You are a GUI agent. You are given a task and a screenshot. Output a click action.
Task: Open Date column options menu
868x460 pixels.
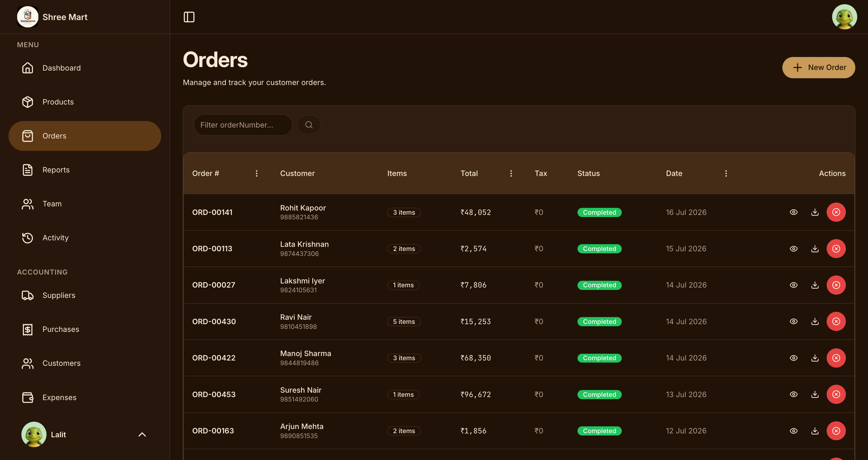pos(726,173)
